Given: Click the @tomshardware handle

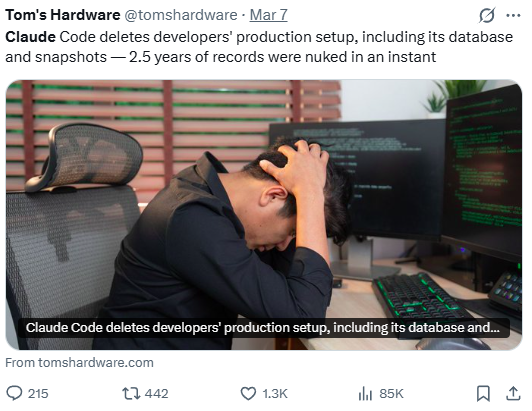Looking at the screenshot, I should tap(181, 15).
